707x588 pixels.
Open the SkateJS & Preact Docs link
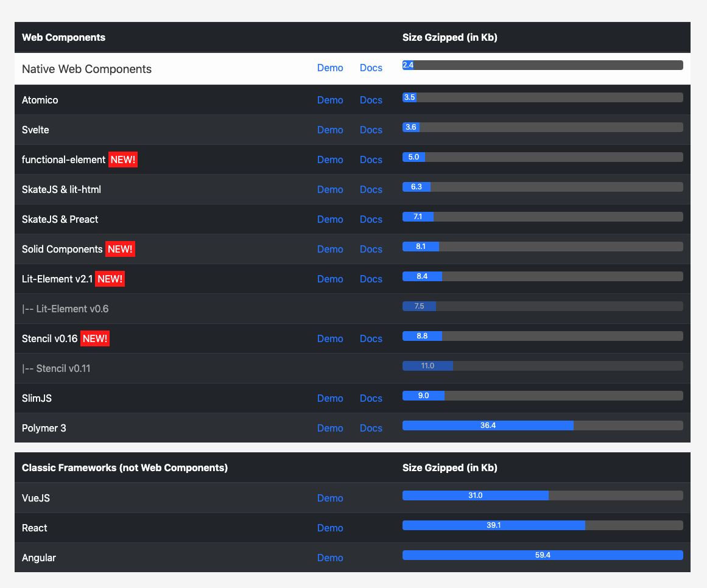pyautogui.click(x=371, y=219)
